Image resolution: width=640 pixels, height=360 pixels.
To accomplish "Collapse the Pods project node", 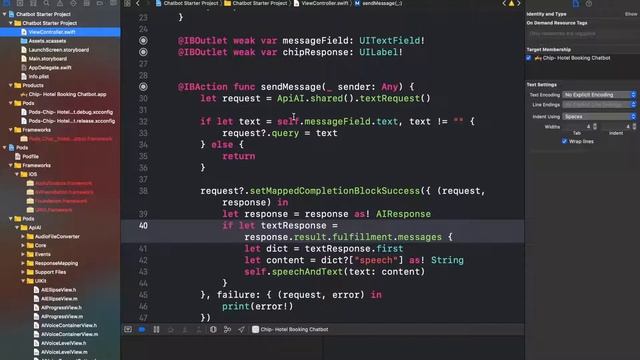I will pos(4,147).
